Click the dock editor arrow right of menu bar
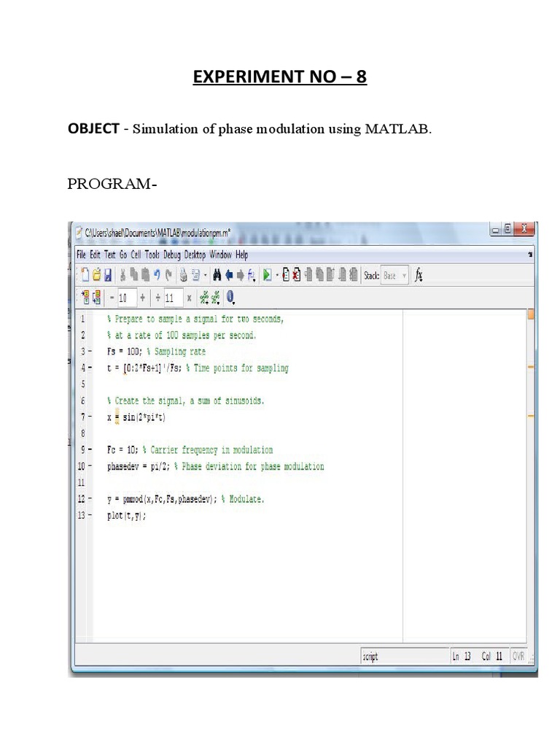Viewport: 560px width, 747px height. coord(530,255)
